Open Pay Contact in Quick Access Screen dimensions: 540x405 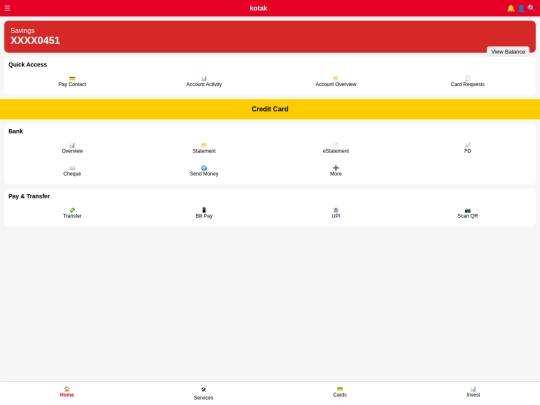72,81
